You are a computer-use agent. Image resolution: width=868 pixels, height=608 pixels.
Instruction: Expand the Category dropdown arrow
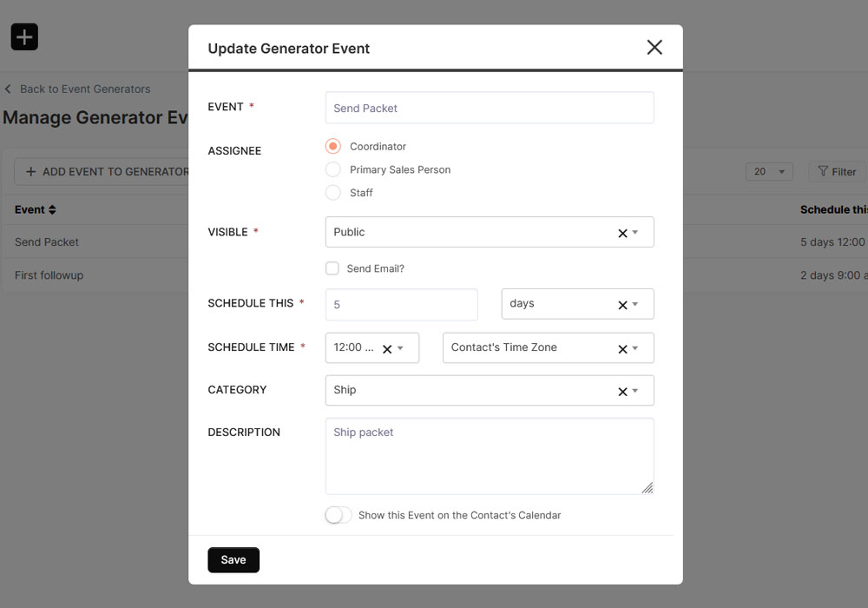pyautogui.click(x=635, y=391)
